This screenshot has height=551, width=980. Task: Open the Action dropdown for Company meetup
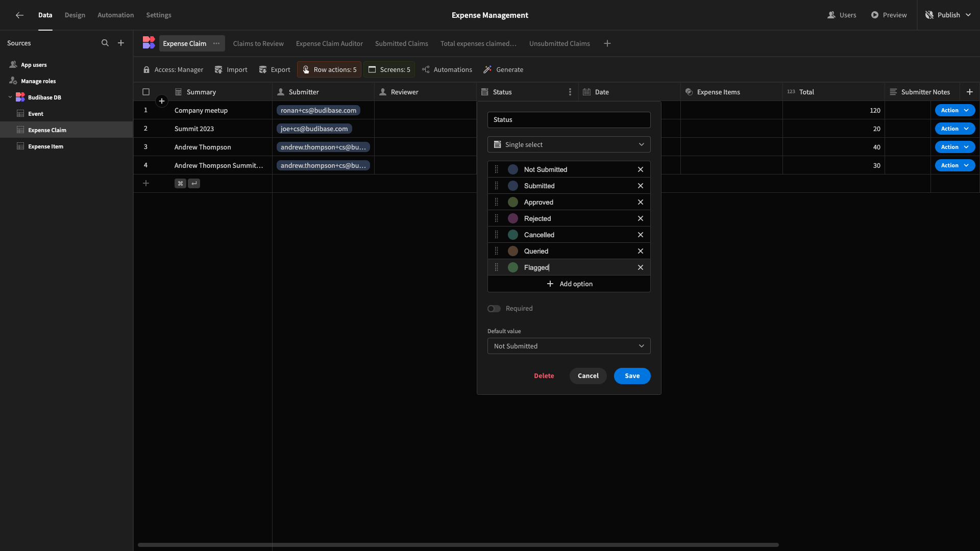(954, 110)
